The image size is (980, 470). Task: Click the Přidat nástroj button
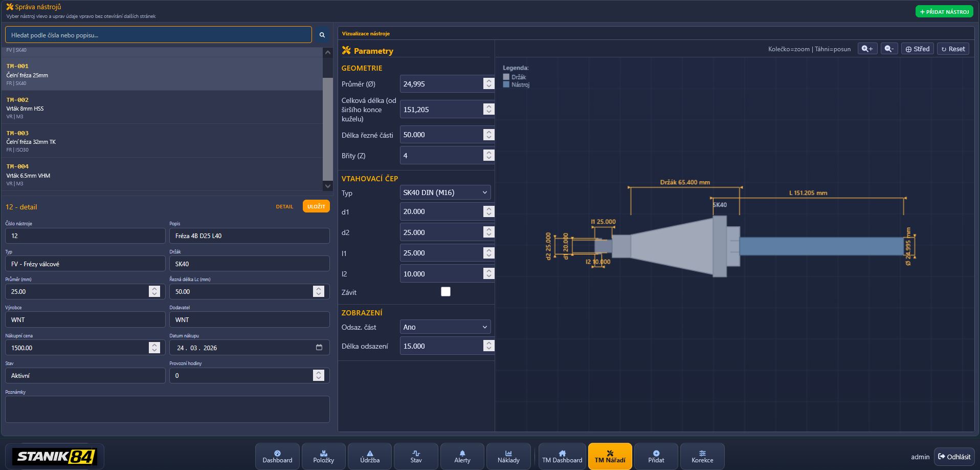coord(944,11)
